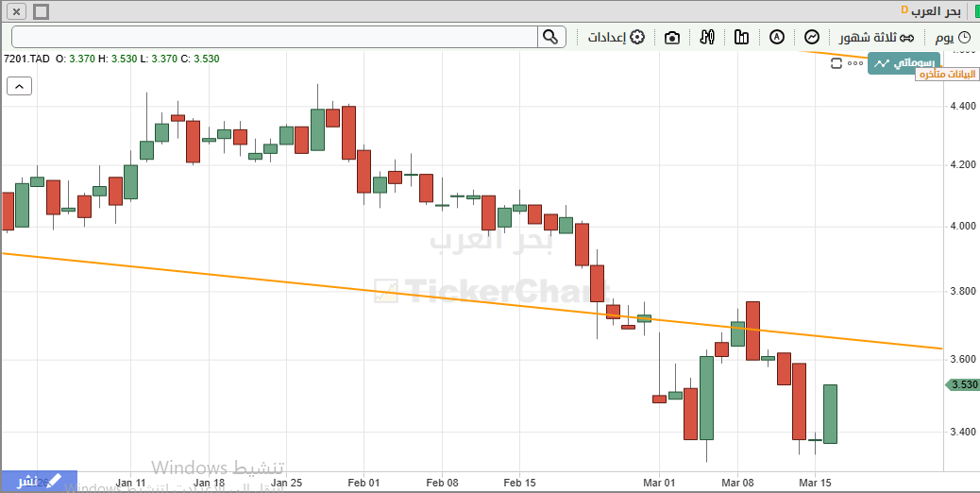Click the three-dots options near رسوماتي
This screenshot has height=493, width=980.
855,63
